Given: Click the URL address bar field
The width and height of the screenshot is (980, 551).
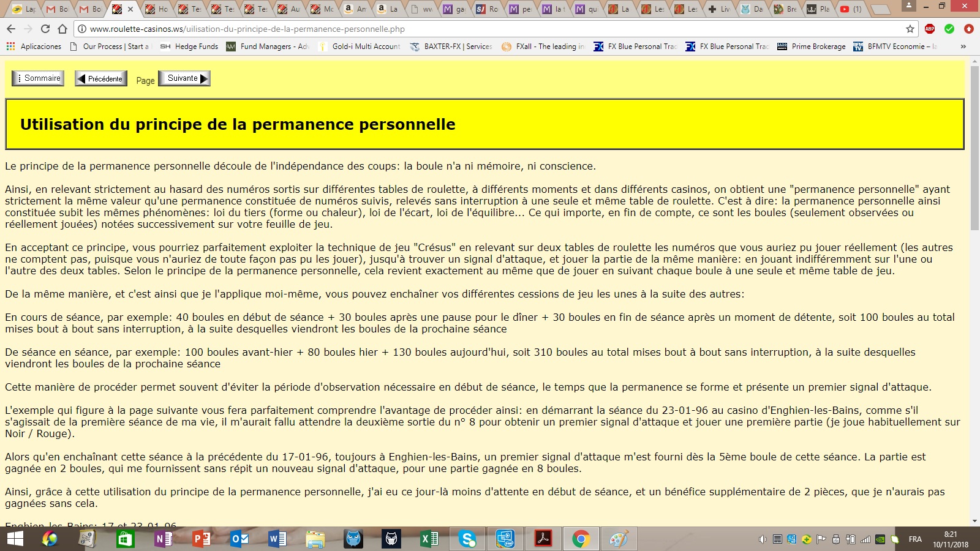Looking at the screenshot, I should (x=496, y=29).
